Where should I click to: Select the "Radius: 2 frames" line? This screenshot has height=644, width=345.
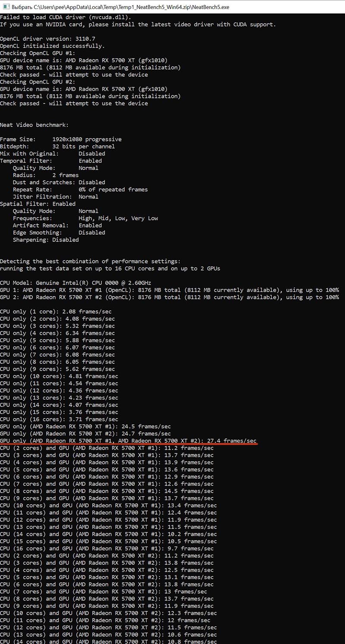click(x=46, y=175)
